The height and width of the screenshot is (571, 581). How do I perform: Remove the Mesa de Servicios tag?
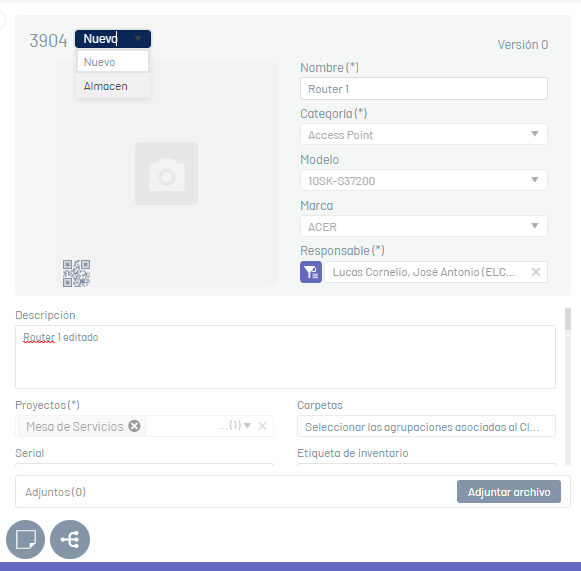tap(134, 426)
